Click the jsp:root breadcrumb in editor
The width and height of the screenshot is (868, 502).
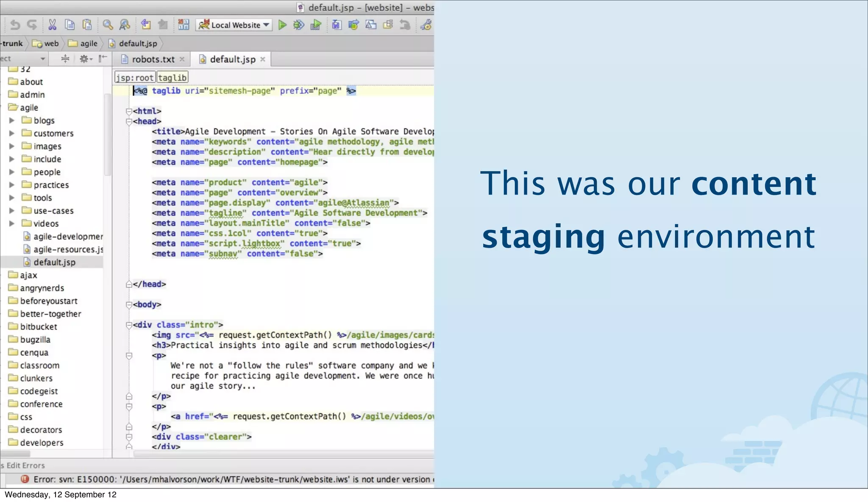(135, 78)
